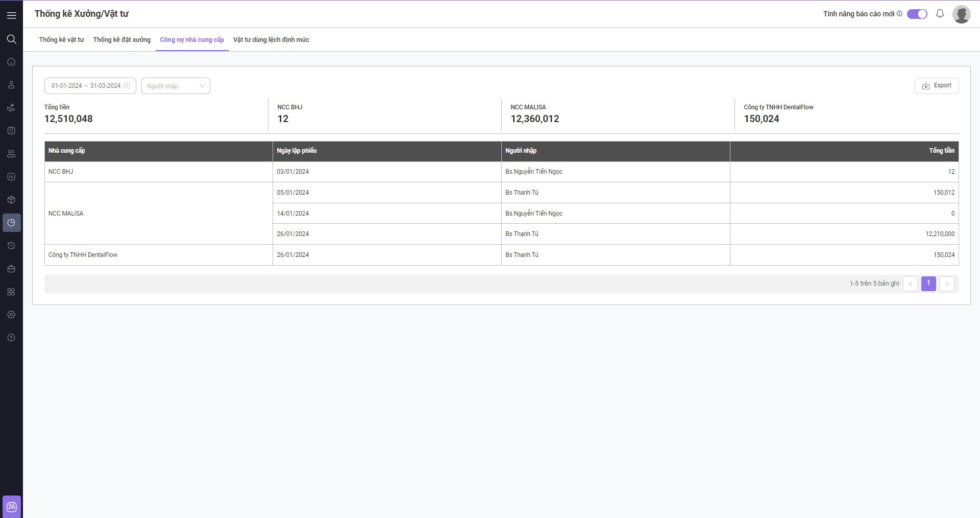This screenshot has height=518, width=980.
Task: Click the history clock icon in the sidebar
Action: pyautogui.click(x=11, y=246)
